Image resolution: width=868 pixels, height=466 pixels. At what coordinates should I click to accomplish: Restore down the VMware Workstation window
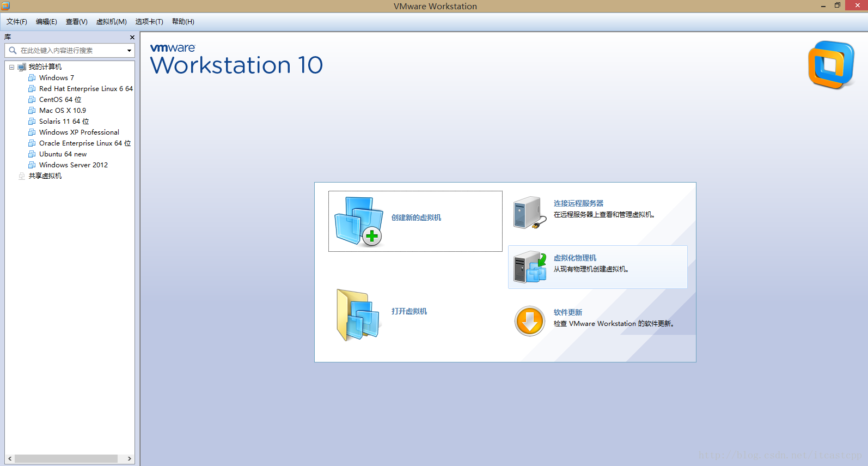click(838, 5)
